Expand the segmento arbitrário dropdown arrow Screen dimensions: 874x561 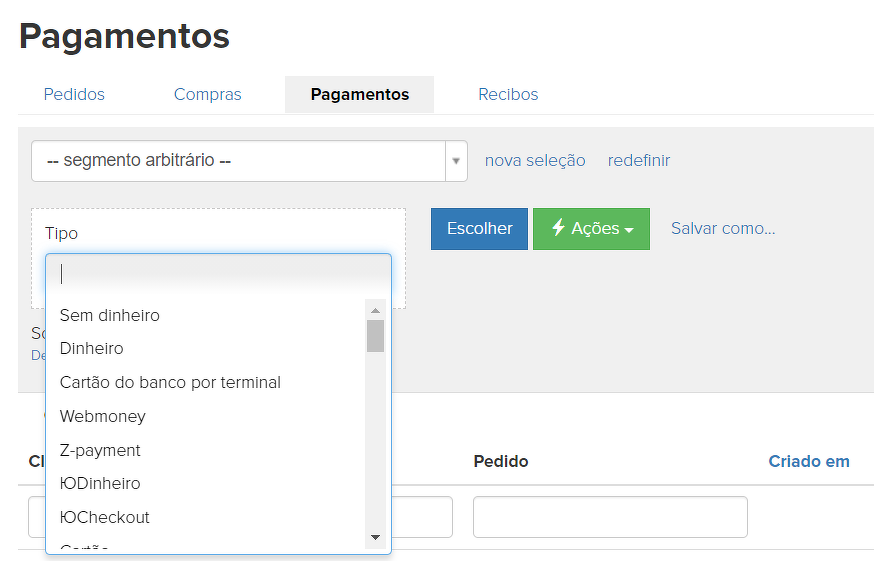click(456, 161)
